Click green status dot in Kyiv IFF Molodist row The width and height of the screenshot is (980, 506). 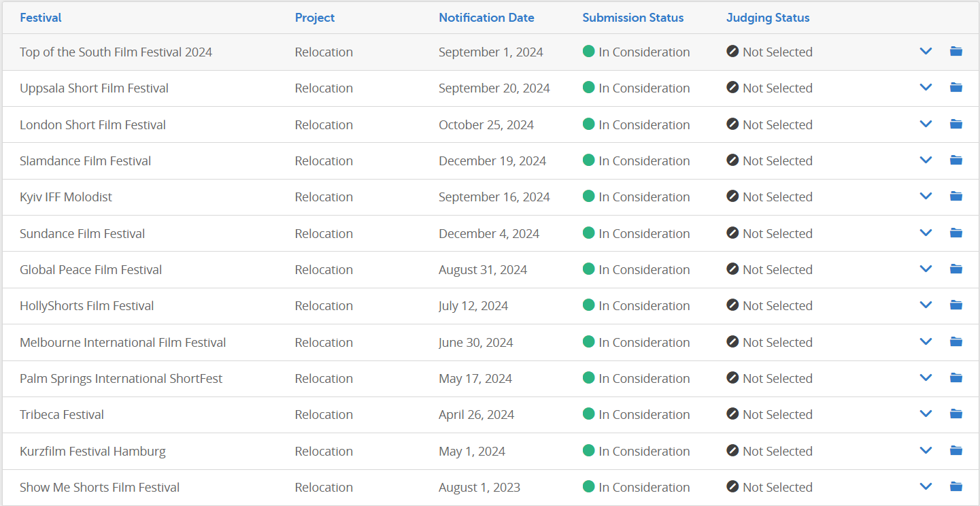589,196
